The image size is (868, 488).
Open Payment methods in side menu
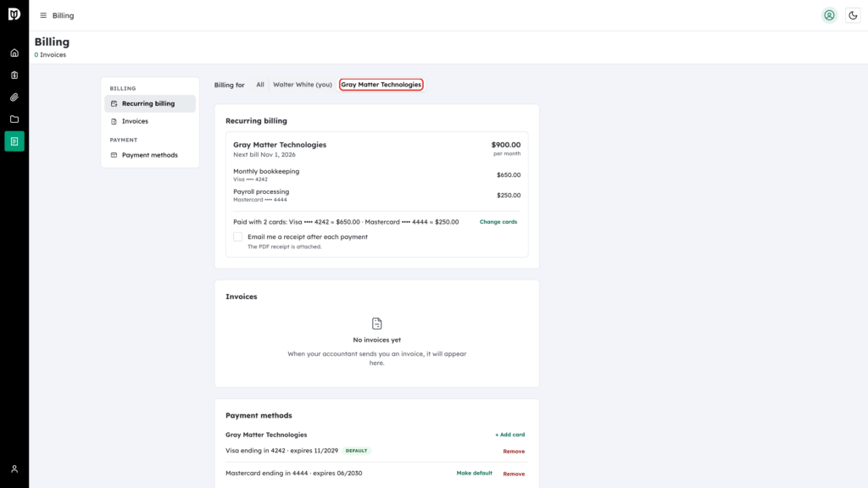[150, 155]
